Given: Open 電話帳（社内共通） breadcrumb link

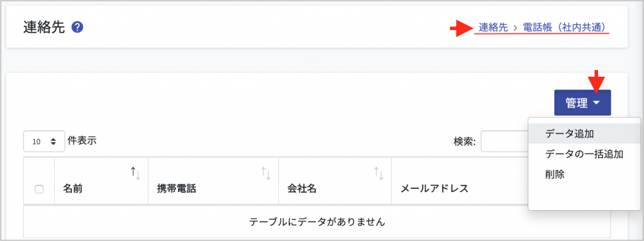Looking at the screenshot, I should point(564,28).
